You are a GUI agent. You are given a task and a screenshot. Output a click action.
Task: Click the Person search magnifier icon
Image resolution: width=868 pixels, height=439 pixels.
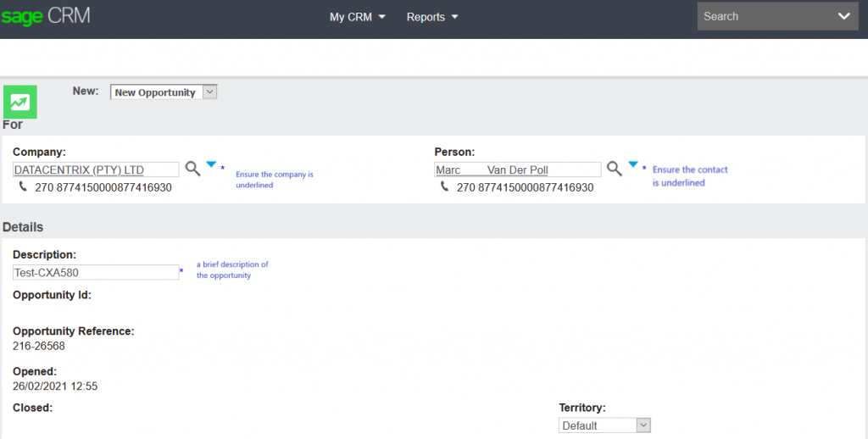point(615,169)
